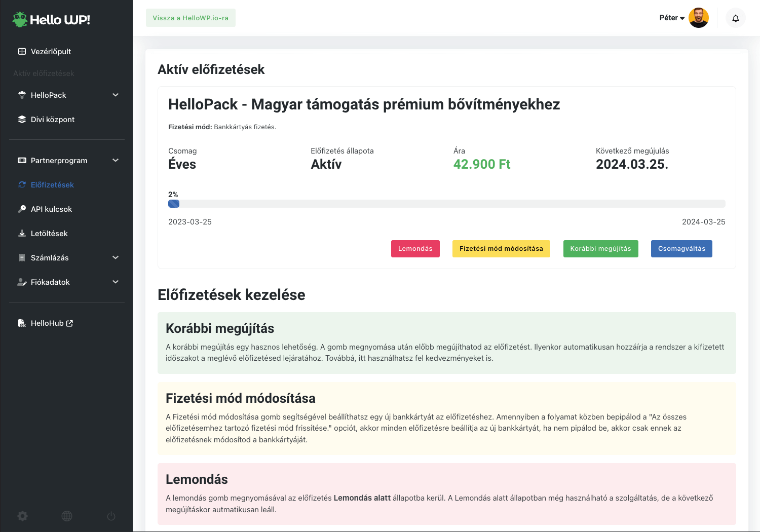
Task: Open settings via the gear icon
Action: pyautogui.click(x=23, y=516)
